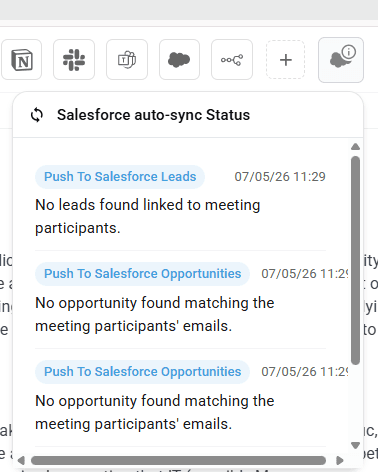Screen dimensions: 378x472
Task: Open the Slack integration icon
Action: (74, 60)
